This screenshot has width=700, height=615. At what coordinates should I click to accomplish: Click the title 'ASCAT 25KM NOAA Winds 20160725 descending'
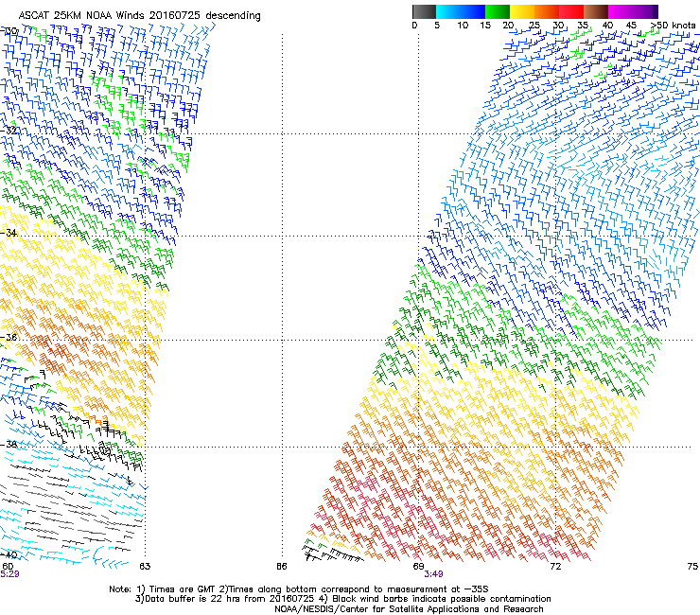[139, 16]
